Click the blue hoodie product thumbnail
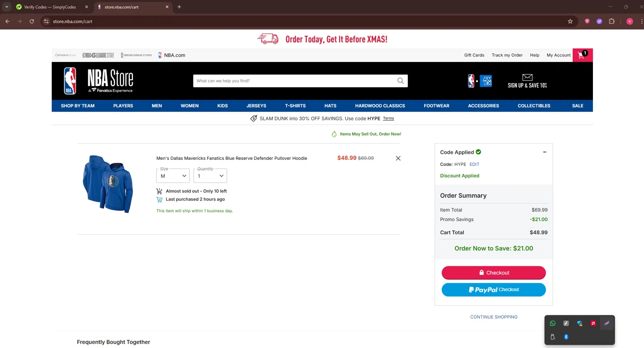The image size is (644, 348). click(108, 184)
